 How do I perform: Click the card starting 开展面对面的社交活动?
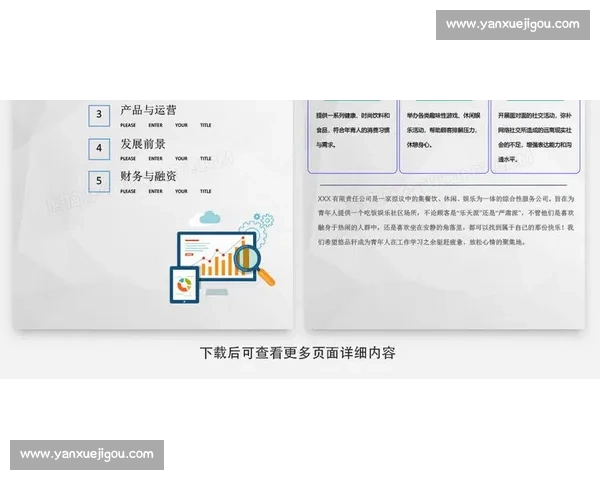[535, 137]
